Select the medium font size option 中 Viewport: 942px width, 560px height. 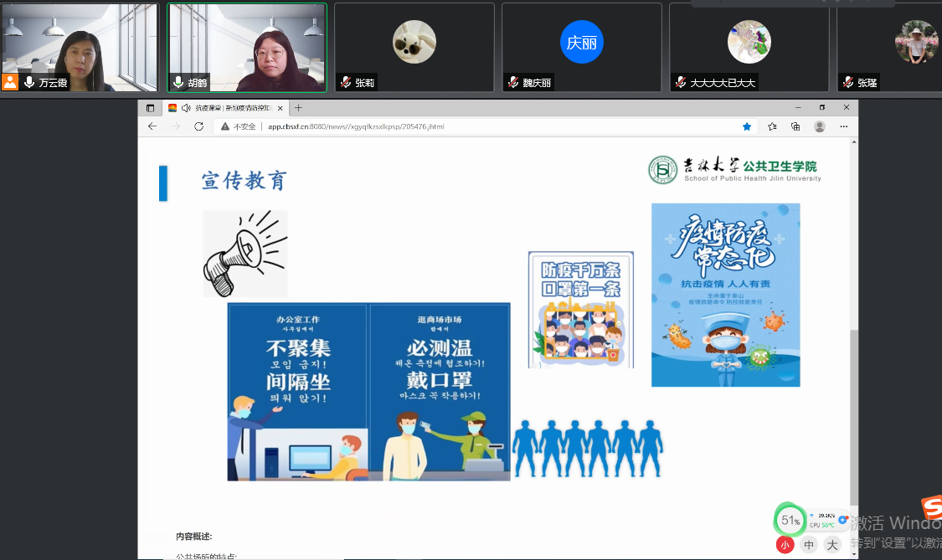click(809, 545)
